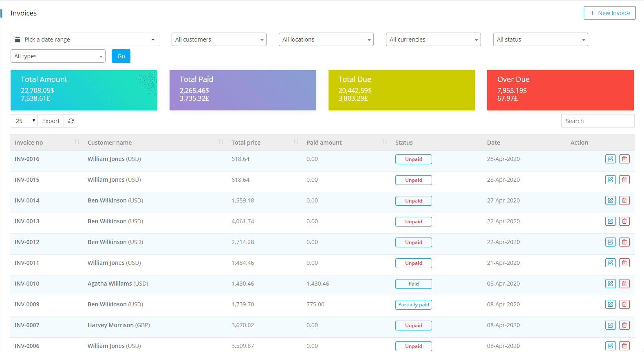Edit invoice INV-0014 with pencil icon
This screenshot has width=644, height=352.
(x=610, y=200)
